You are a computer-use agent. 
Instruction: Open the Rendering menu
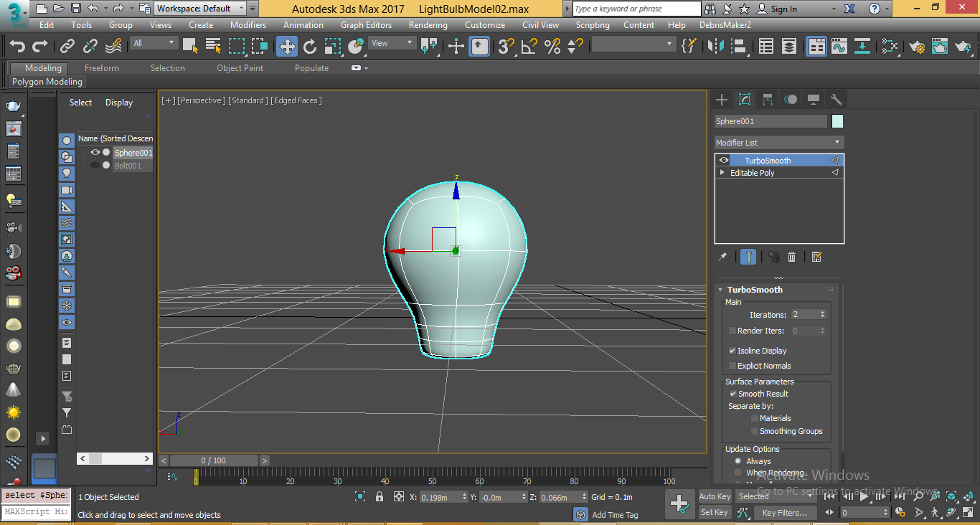point(428,24)
